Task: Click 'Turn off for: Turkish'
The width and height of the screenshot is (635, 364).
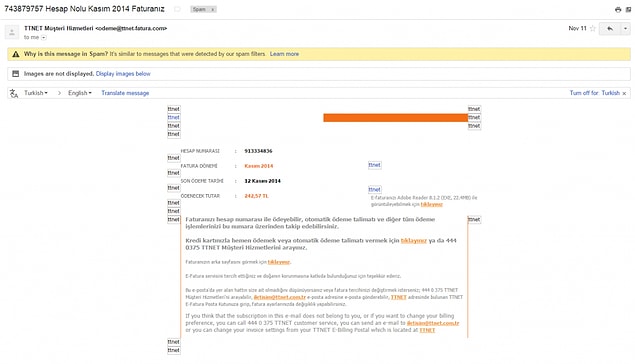Action: 595,93
